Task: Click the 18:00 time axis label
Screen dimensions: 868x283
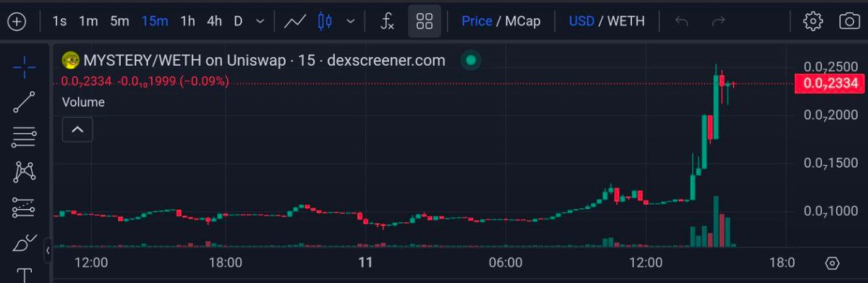Action: pos(225,262)
